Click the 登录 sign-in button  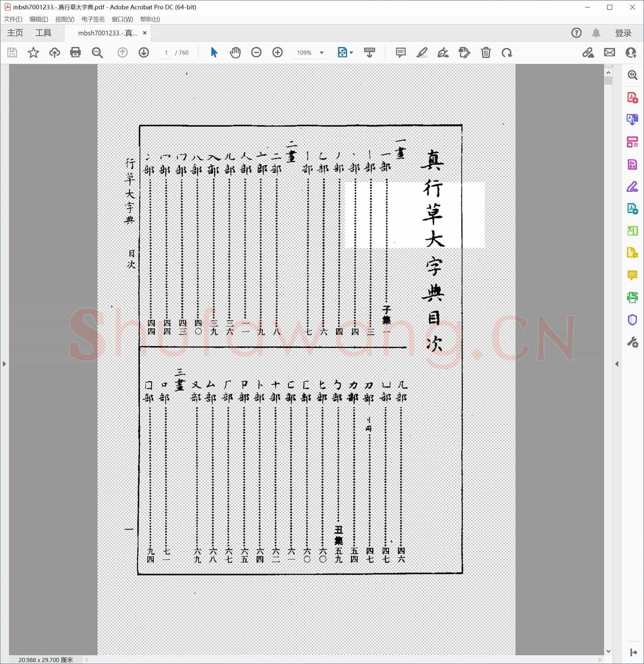(x=623, y=33)
